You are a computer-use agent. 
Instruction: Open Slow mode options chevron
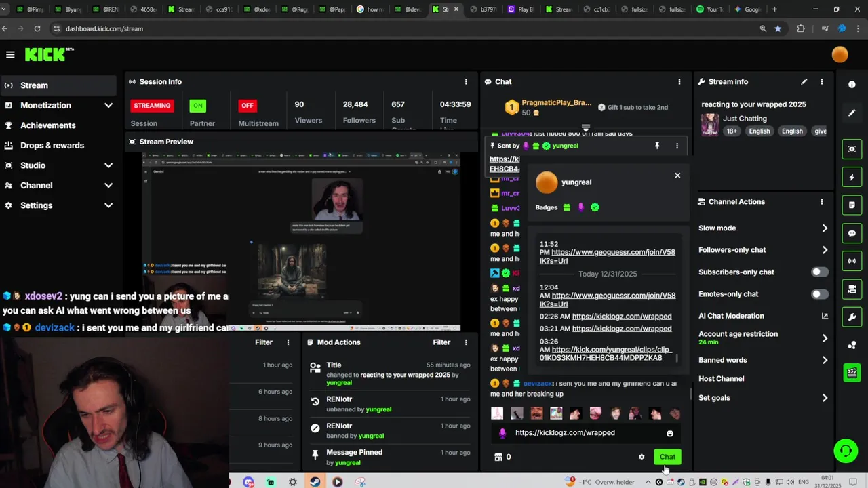825,229
